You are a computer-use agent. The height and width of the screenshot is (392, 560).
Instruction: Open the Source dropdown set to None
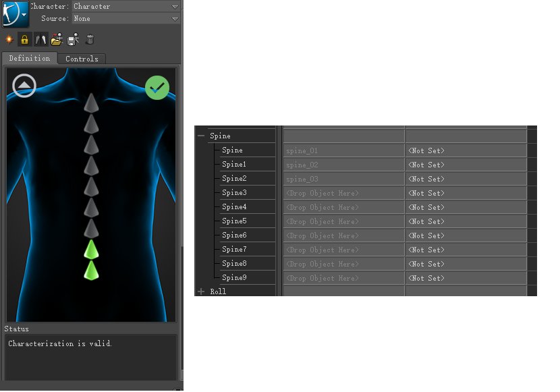tap(125, 18)
